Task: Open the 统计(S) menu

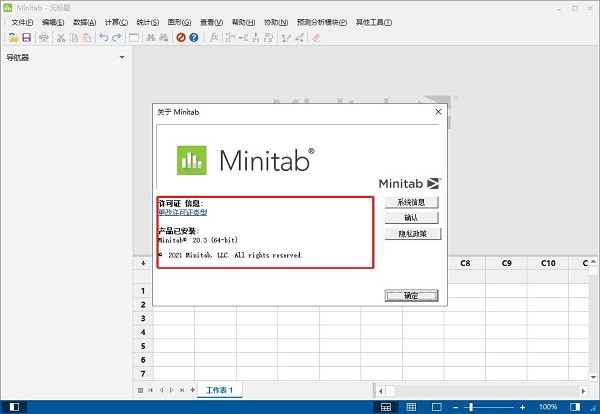Action: coord(147,22)
